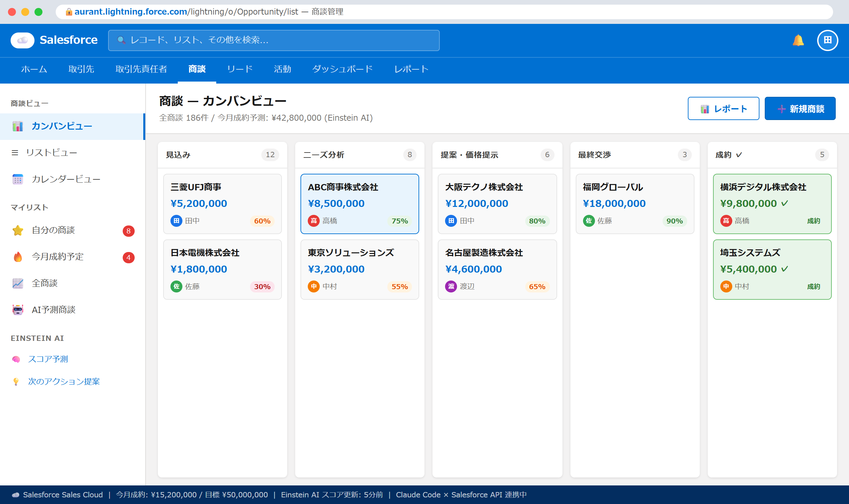Viewport: 849px width, 504px height.
Task: Click the Kanban view chart icon
Action: click(18, 126)
